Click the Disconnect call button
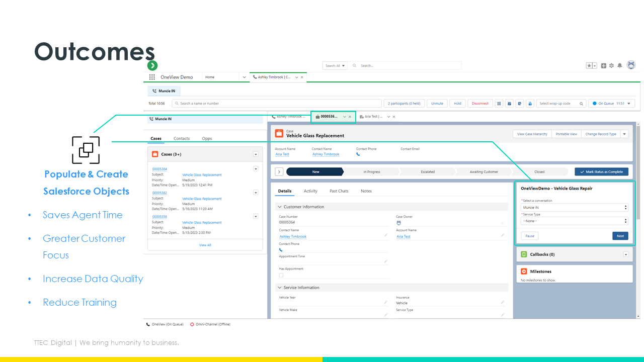The image size is (644, 362). pos(480,104)
